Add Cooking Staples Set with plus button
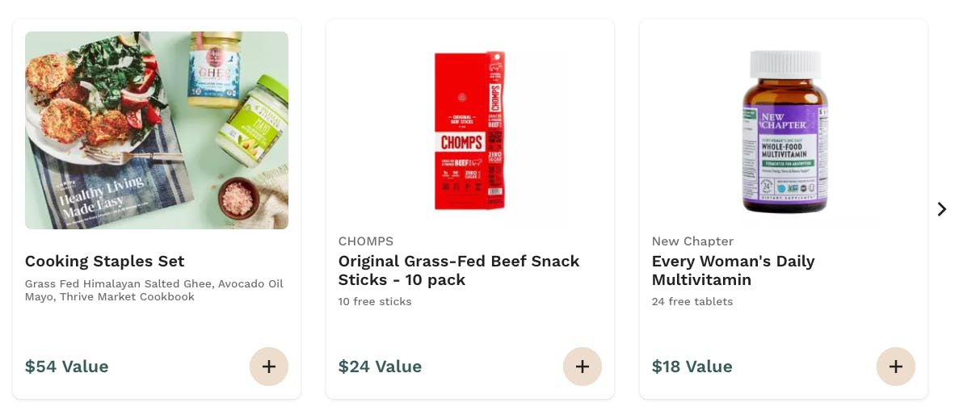 tap(269, 367)
